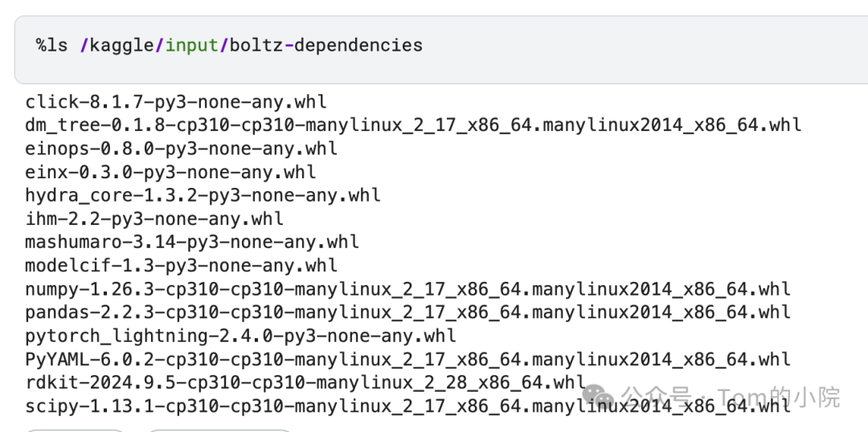Image resolution: width=868 pixels, height=432 pixels.
Task: Click 'boltz-dependencies' in the command
Action: pos(326,45)
